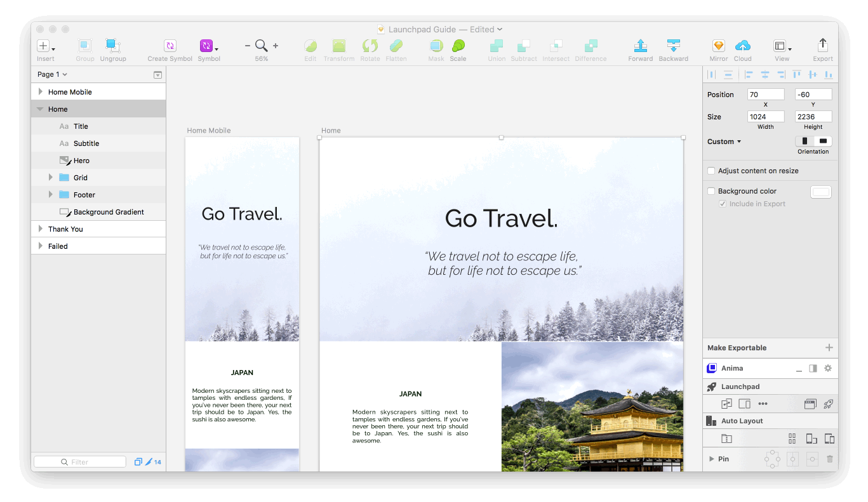The width and height of the screenshot is (868, 502).
Task: Open Sketch Cloud
Action: (x=742, y=46)
